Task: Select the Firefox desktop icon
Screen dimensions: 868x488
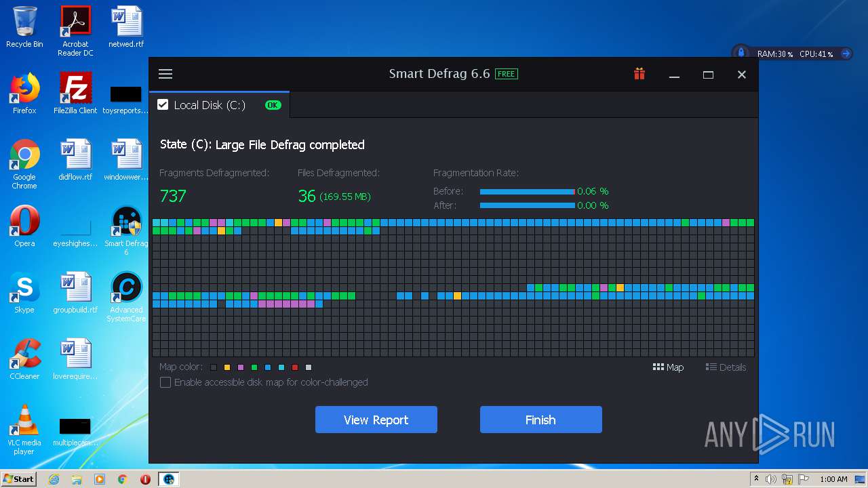Action: tap(24, 94)
